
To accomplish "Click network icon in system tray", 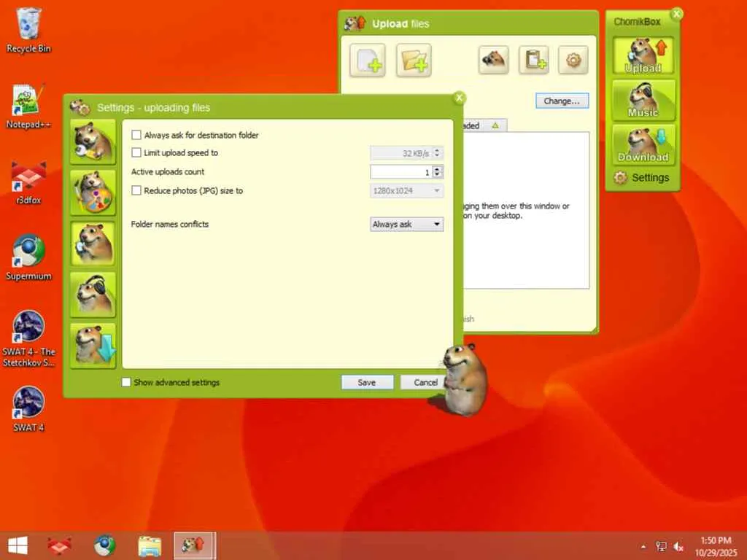I will tap(661, 547).
